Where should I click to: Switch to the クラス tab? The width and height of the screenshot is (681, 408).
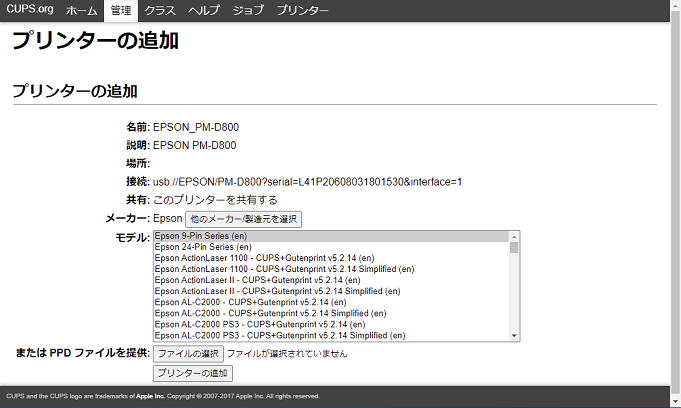pos(160,10)
